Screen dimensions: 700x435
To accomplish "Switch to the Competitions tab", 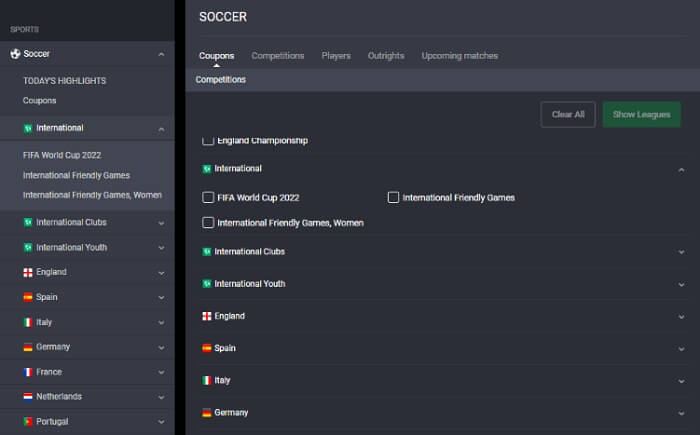I will pyautogui.click(x=278, y=56).
